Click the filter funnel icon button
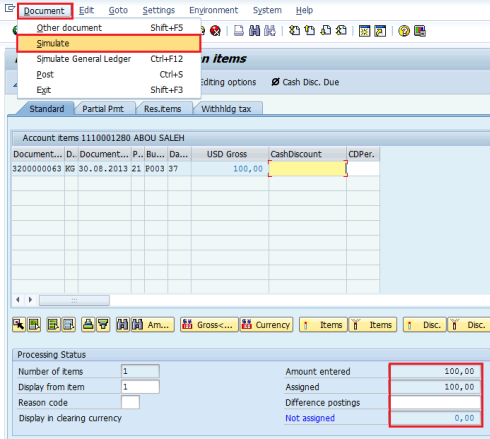This screenshot has width=490, height=439. point(103,324)
